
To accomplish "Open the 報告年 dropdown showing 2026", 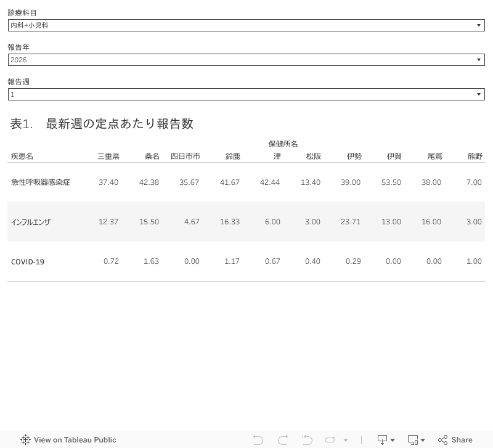I will [246, 60].
